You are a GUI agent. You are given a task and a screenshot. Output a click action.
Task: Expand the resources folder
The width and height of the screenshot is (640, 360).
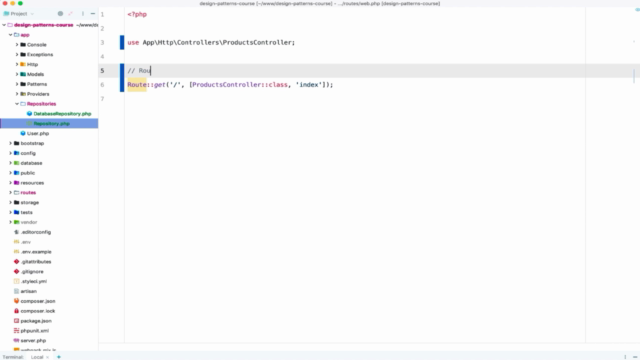coord(11,182)
